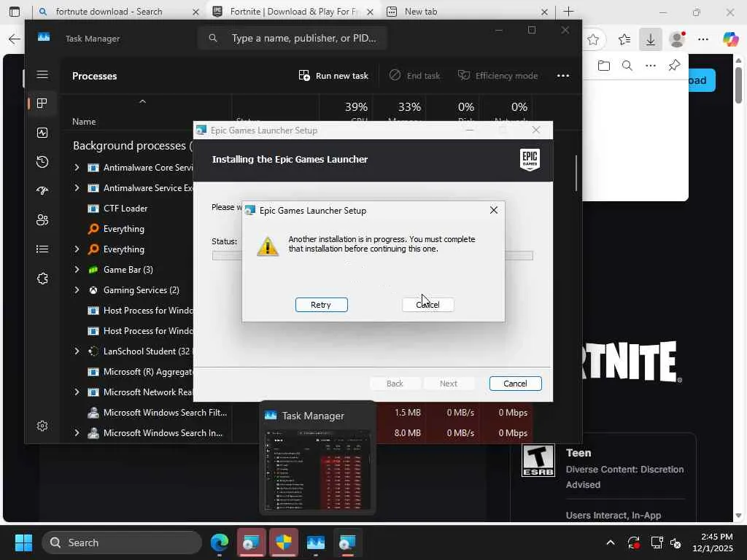The height and width of the screenshot is (560, 747).
Task: Click Cancel in the Epic Games Launcher installer
Action: [x=516, y=384]
